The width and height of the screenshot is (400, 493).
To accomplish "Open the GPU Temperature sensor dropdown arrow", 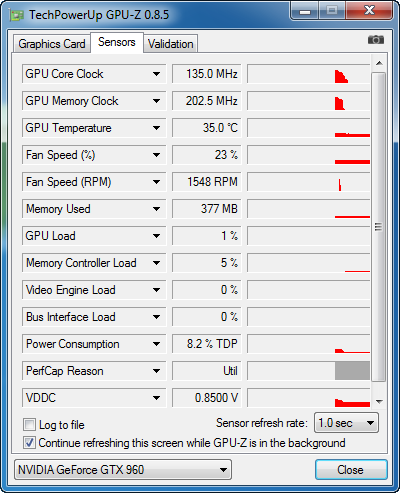I will pos(156,128).
